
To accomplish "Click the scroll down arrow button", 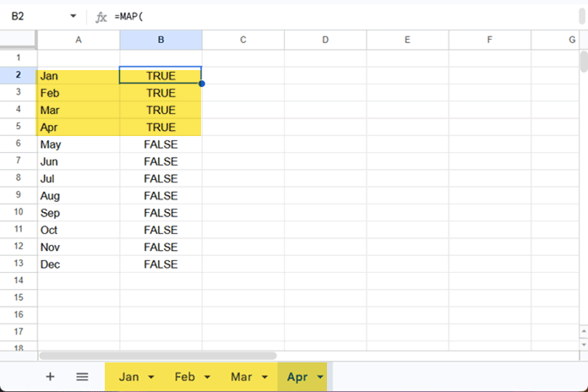I will [584, 345].
